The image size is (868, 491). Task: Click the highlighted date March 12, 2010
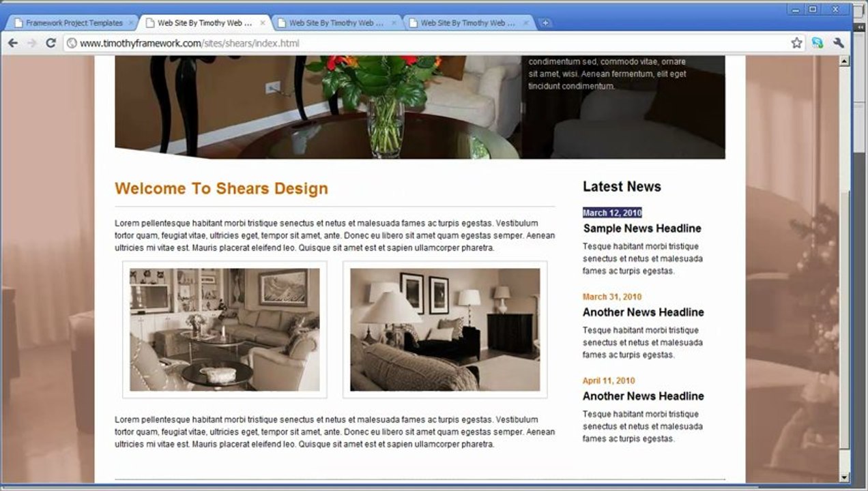(612, 213)
